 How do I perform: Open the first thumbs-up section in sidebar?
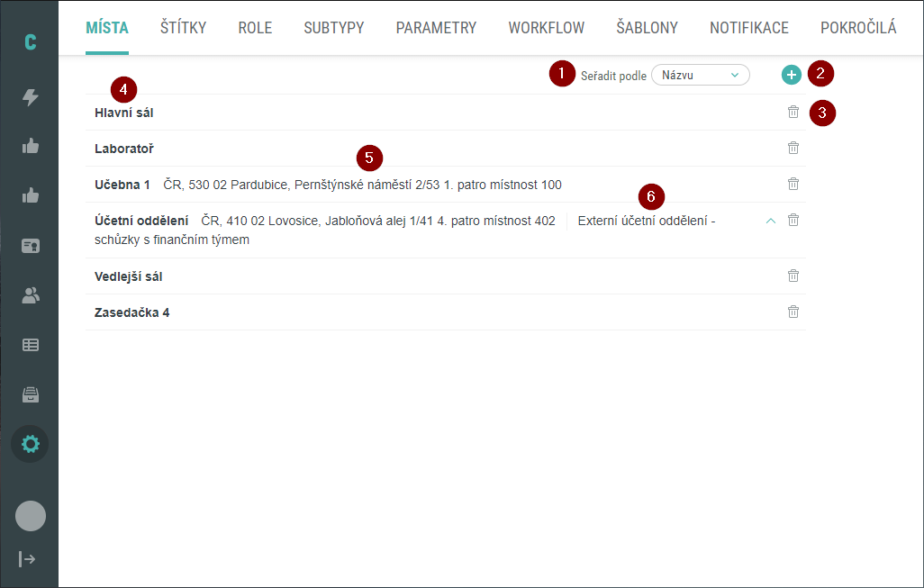point(30,147)
